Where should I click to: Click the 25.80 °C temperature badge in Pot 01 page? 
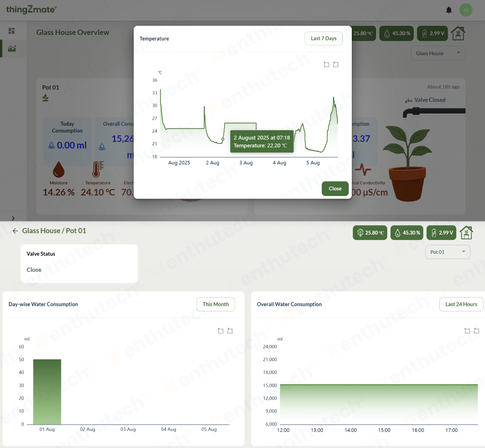[x=370, y=233]
